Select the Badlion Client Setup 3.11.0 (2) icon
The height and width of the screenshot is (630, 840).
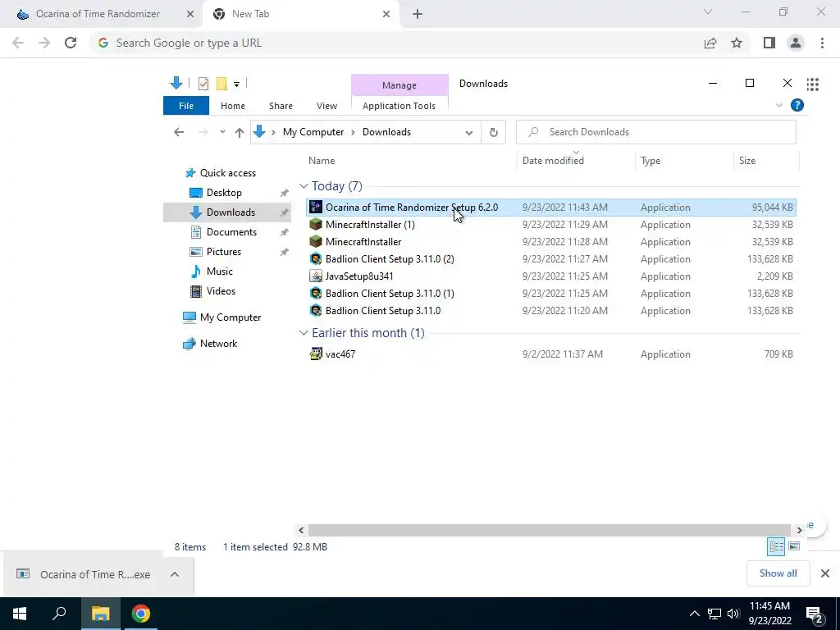(x=316, y=259)
